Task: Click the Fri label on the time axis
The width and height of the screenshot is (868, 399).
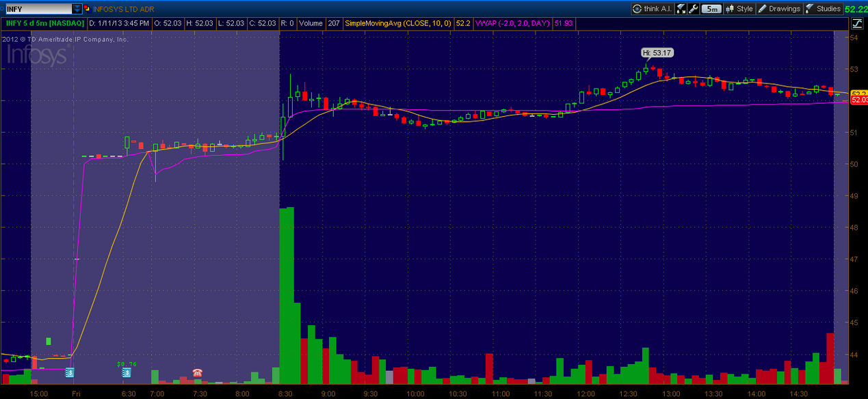Action: [x=77, y=394]
